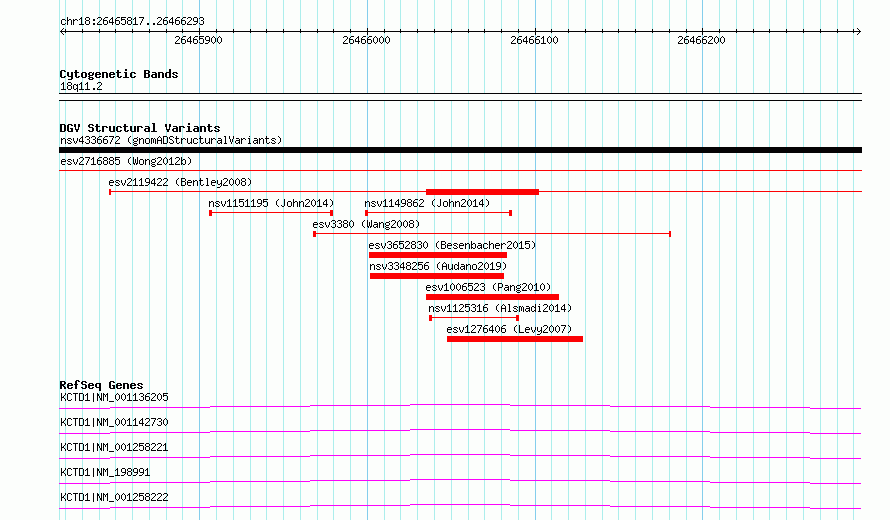Click the 18q11.2 band label
The width and height of the screenshot is (890, 520).
click(81, 86)
